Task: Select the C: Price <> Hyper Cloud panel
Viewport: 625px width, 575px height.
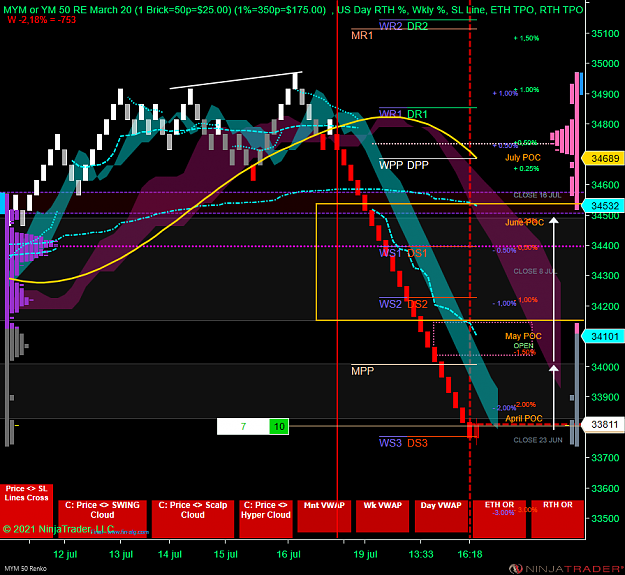Action: point(266,519)
